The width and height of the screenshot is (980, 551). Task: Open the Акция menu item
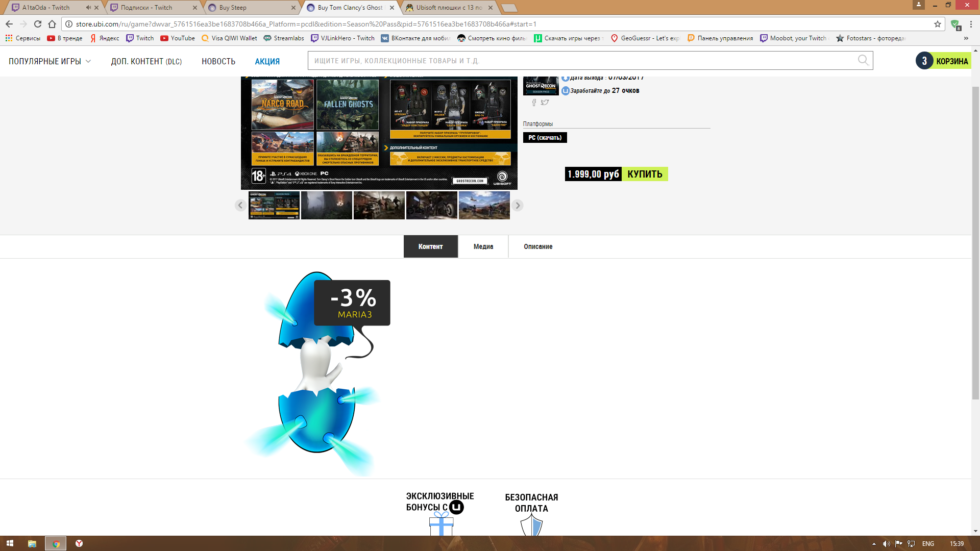[267, 61]
